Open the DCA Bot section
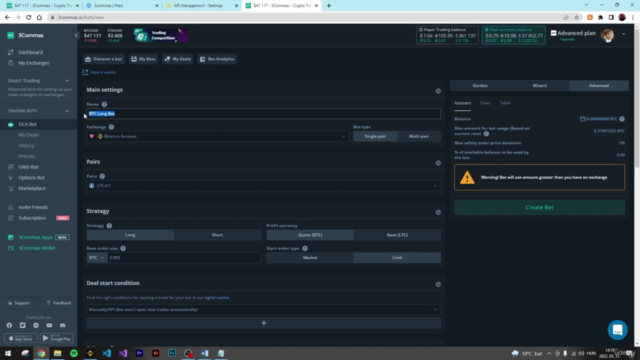Viewport: 640px width, 360px height. pyautogui.click(x=27, y=124)
